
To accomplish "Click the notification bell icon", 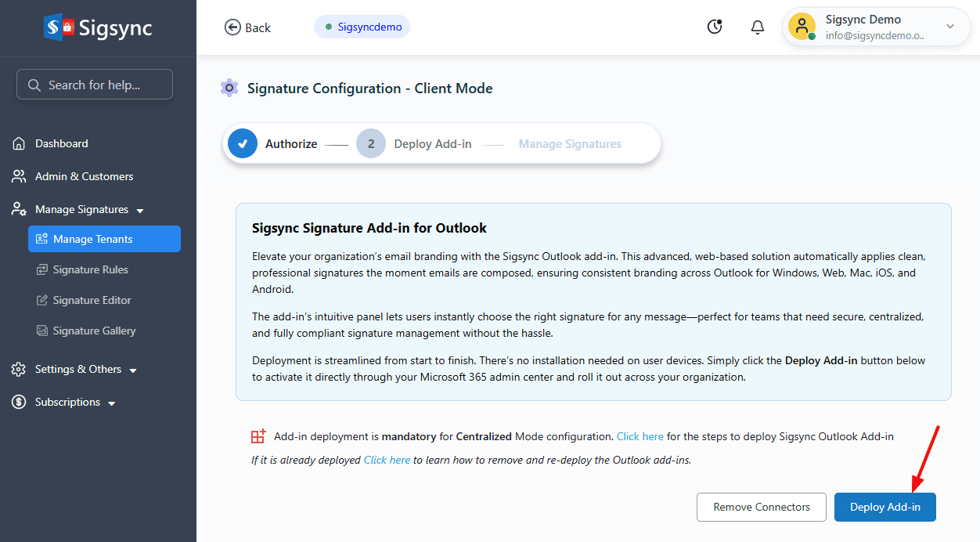I will (x=757, y=27).
